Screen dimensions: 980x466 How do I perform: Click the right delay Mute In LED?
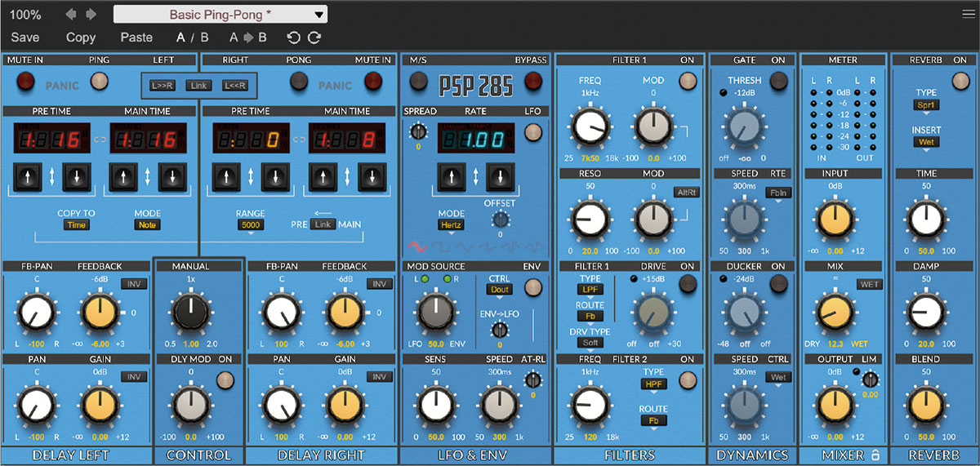pos(373,81)
